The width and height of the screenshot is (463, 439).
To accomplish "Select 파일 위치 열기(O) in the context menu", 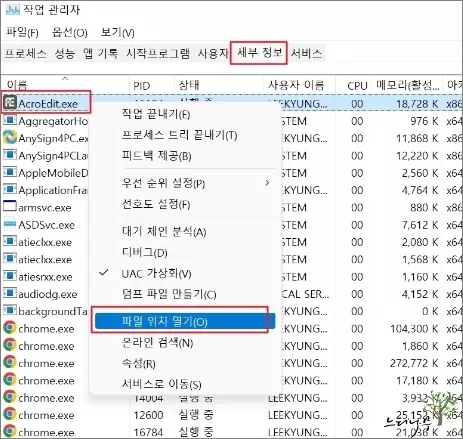I will tap(185, 321).
